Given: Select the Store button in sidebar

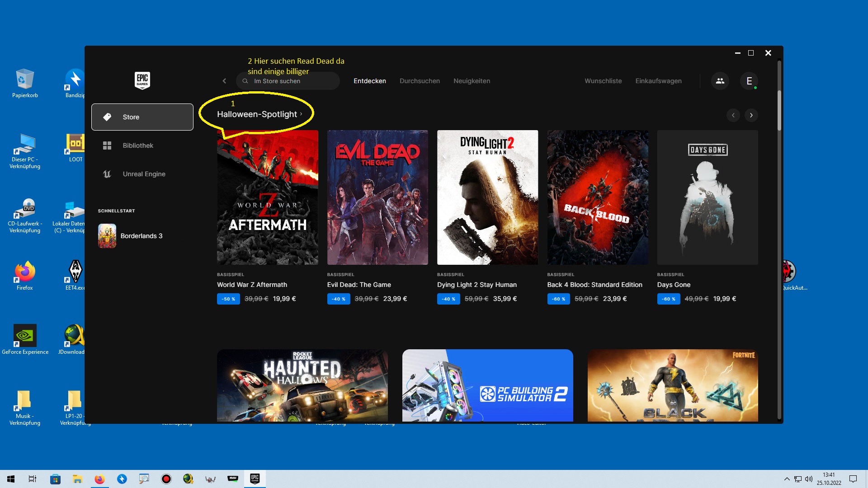Looking at the screenshot, I should point(142,117).
